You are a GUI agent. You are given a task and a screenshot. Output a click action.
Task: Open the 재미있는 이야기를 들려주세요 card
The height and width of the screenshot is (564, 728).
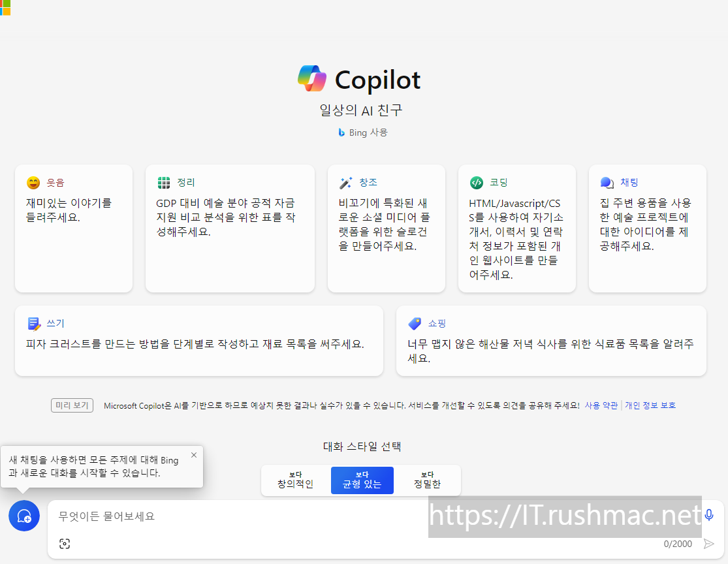(x=74, y=228)
